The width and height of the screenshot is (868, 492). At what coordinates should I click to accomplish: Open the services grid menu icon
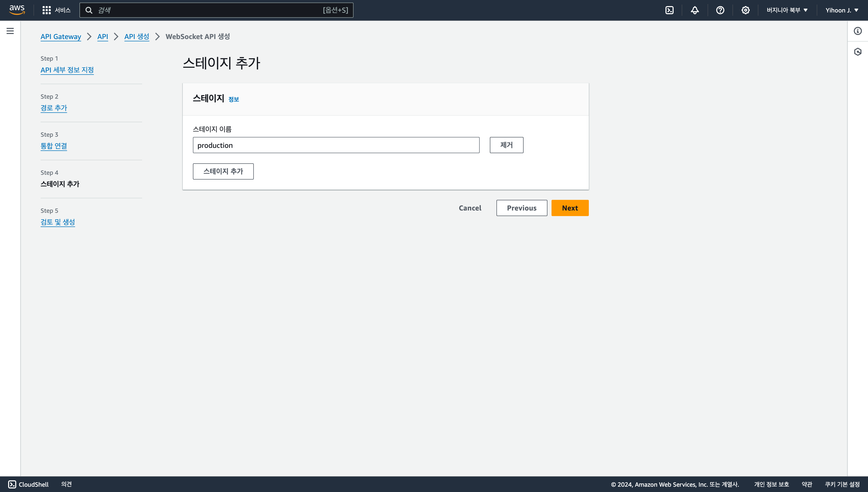coord(46,10)
